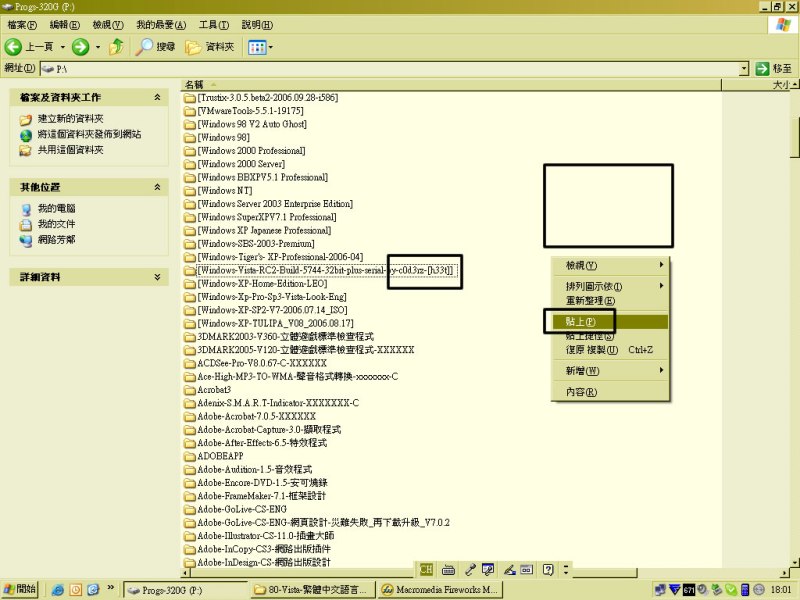The width and height of the screenshot is (800, 600).
Task: Open the address bar dropdown list
Action: click(x=744, y=68)
